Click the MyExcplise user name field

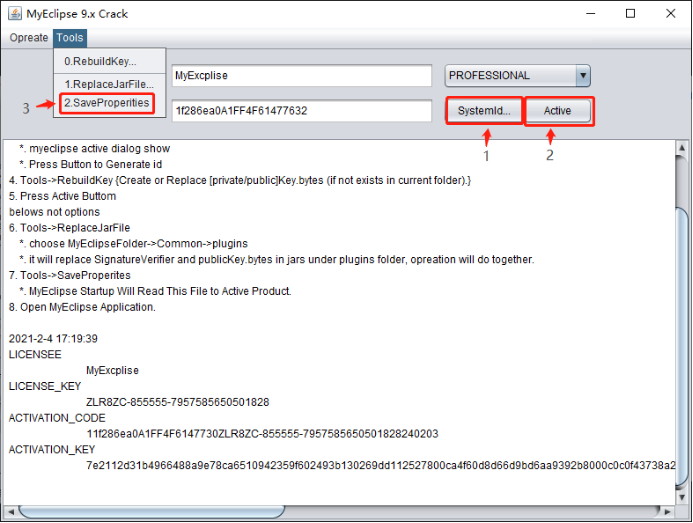pyautogui.click(x=302, y=76)
